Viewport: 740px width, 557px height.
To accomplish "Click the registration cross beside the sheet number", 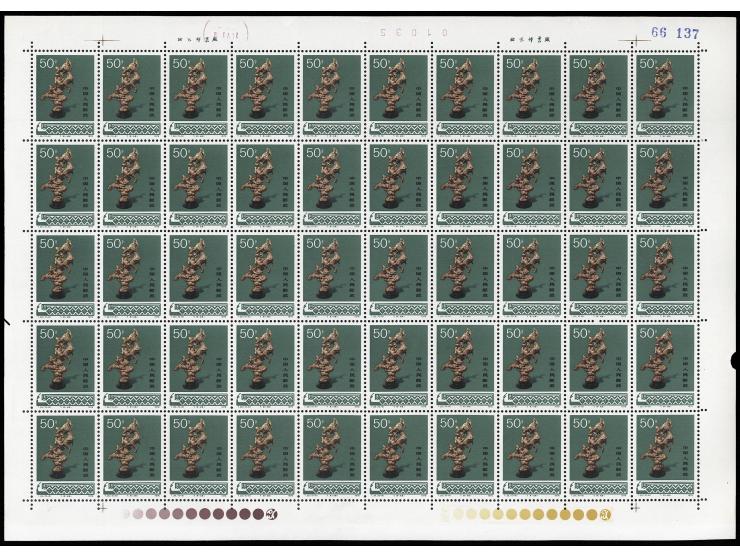I will 635,41.
